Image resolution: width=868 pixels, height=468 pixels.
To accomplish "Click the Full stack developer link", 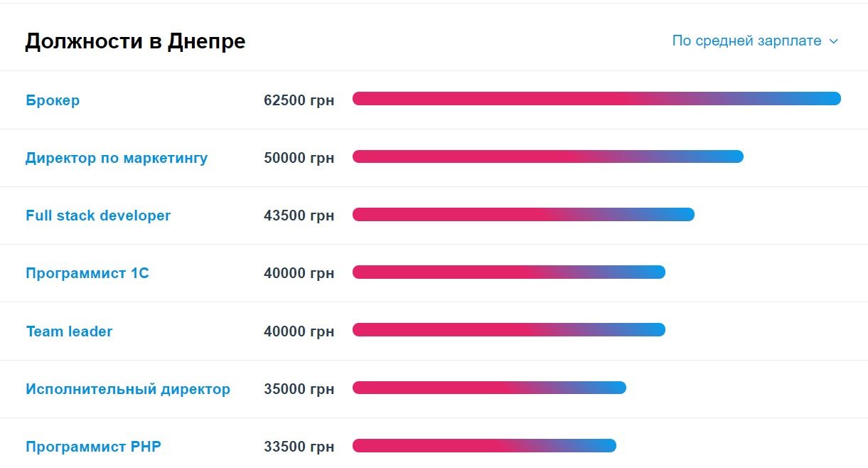I will tap(98, 216).
